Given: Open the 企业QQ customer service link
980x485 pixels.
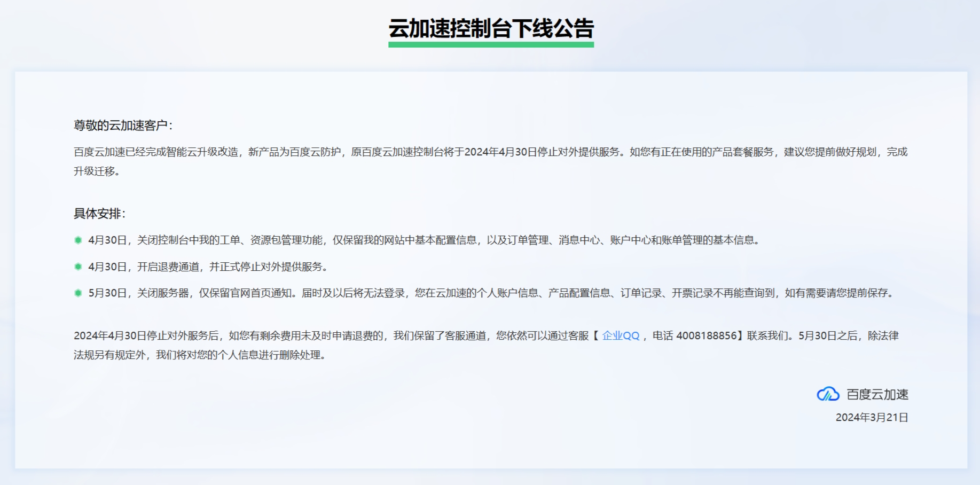Looking at the screenshot, I should point(621,335).
